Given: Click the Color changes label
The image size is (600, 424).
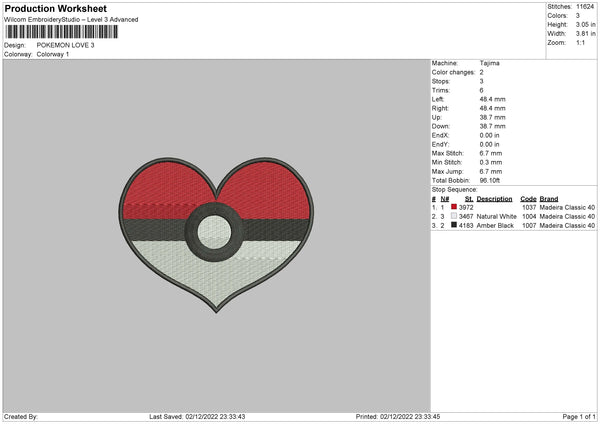Looking at the screenshot, I should pos(453,72).
